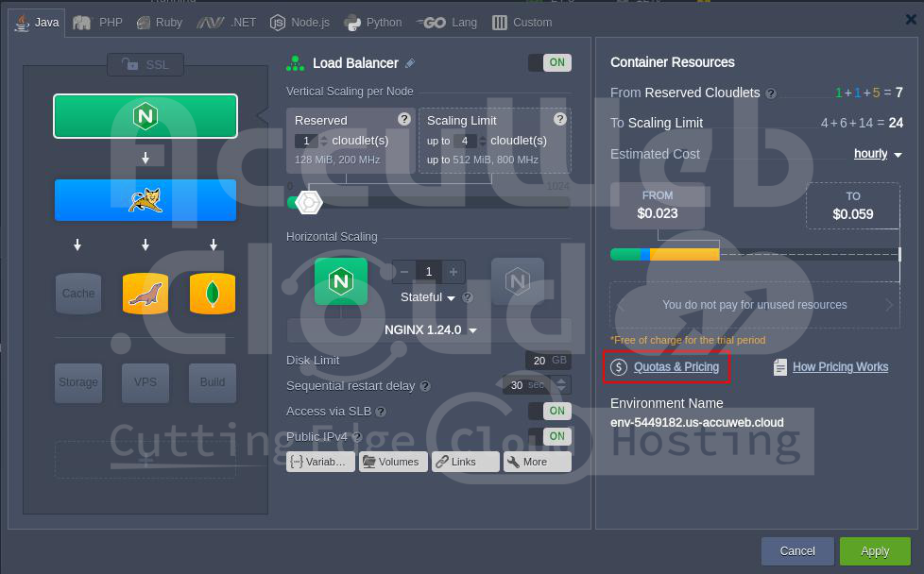Viewport: 924px width, 574px height.
Task: Disable Access via SLB switch
Action: (549, 411)
